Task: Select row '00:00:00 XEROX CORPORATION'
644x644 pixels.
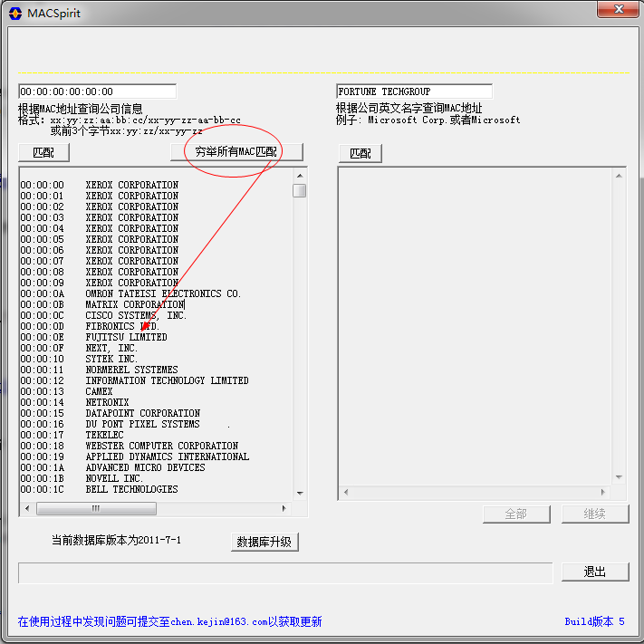Action: point(100,186)
